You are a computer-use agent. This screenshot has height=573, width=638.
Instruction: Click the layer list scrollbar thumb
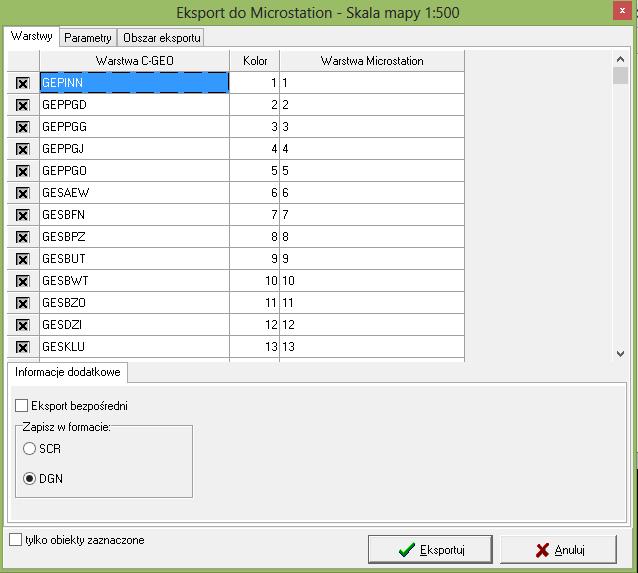pos(620,76)
